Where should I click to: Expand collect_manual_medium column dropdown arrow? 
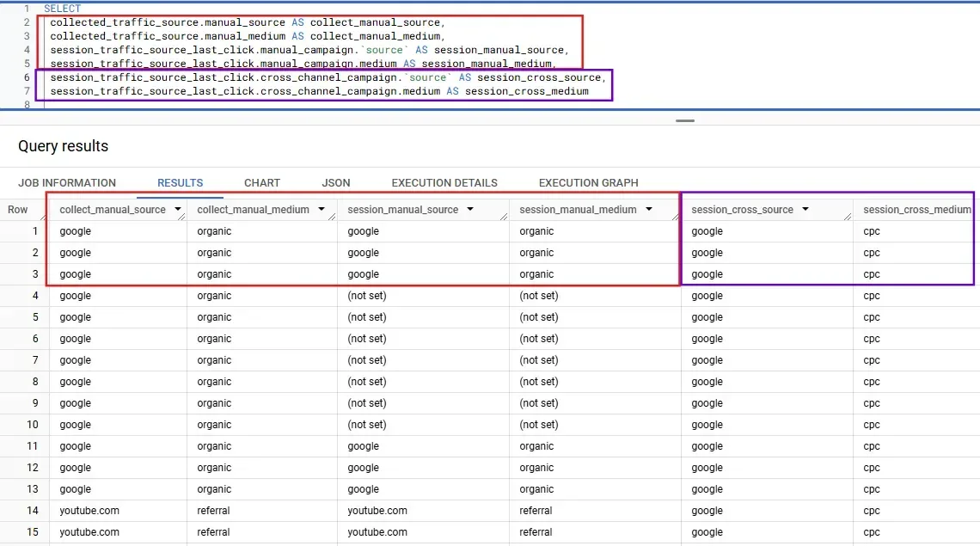click(x=322, y=209)
